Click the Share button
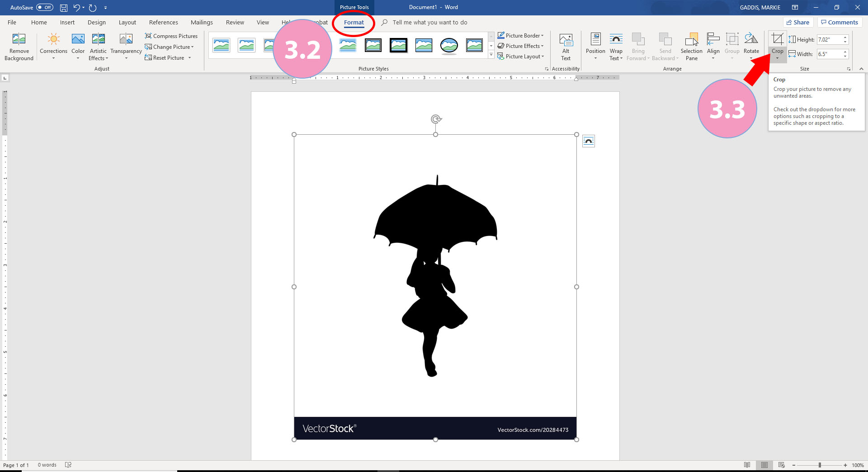The height and width of the screenshot is (472, 868). pyautogui.click(x=798, y=22)
